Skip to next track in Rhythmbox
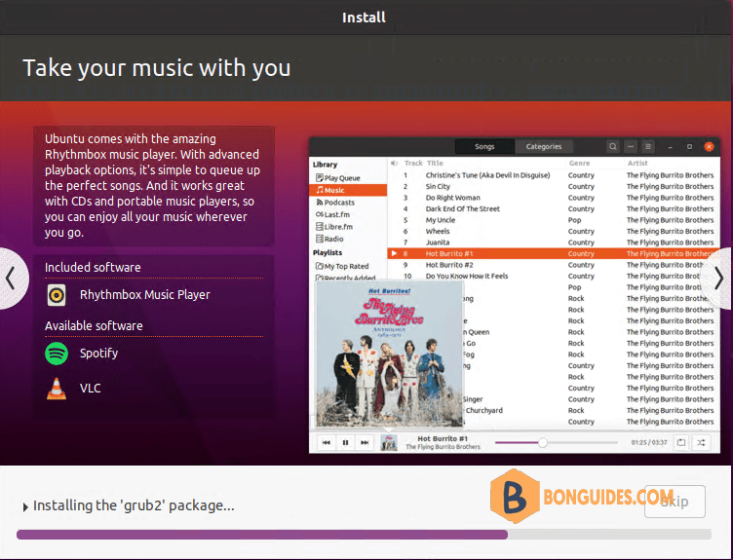 tap(365, 443)
